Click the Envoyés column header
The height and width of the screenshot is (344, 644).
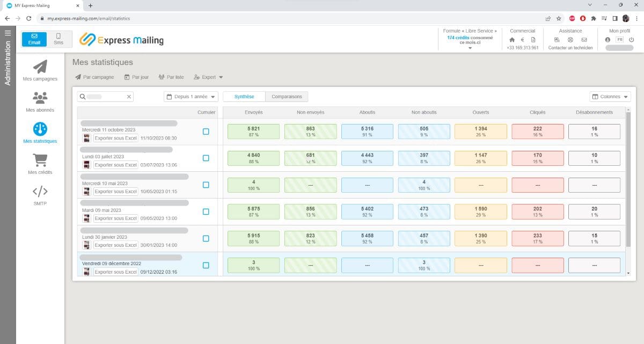click(254, 112)
